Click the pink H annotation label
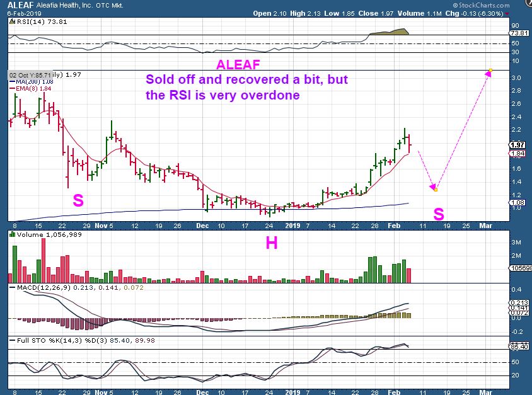Viewport: 532px width, 395px height. coord(272,243)
